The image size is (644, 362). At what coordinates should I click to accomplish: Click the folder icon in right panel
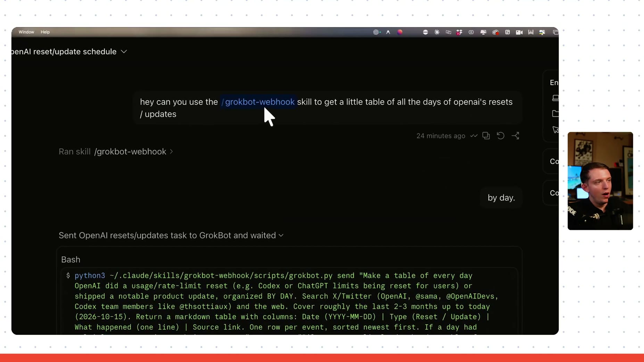[x=555, y=114]
